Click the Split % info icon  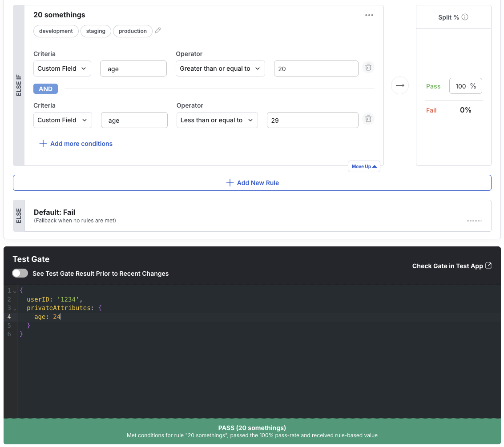click(x=465, y=17)
